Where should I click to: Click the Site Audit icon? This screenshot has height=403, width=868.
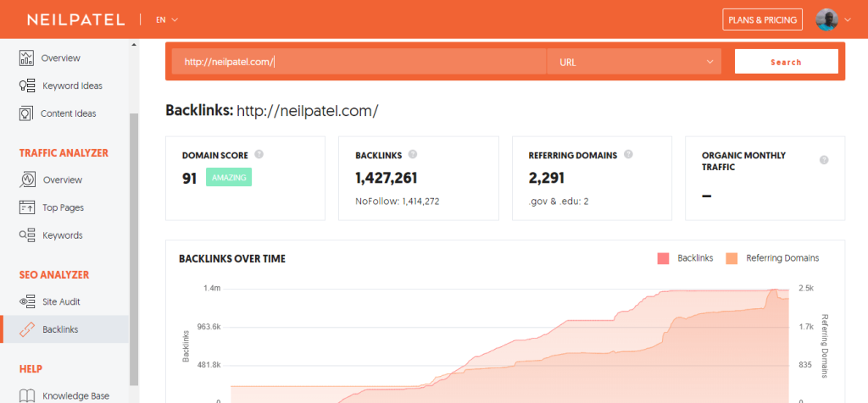click(27, 301)
